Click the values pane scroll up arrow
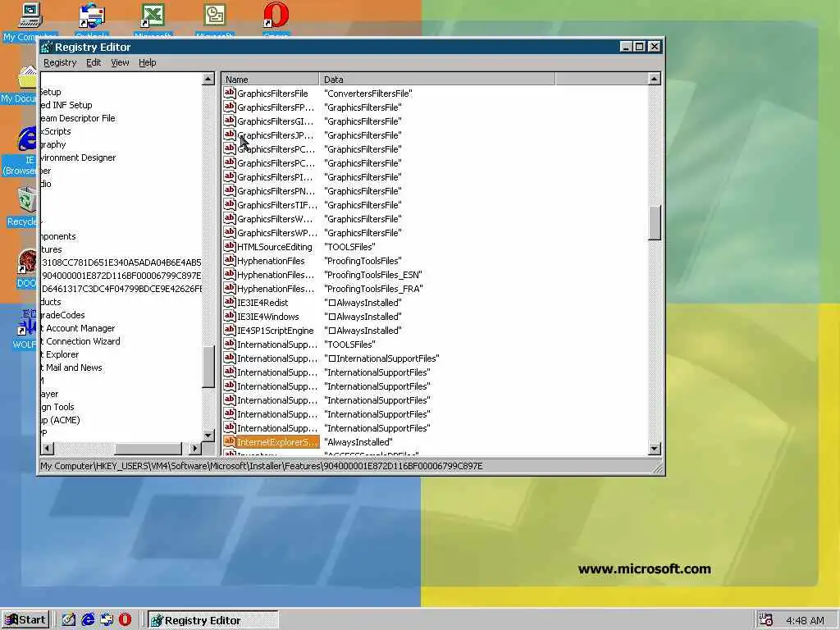The height and width of the screenshot is (630, 840). click(654, 80)
